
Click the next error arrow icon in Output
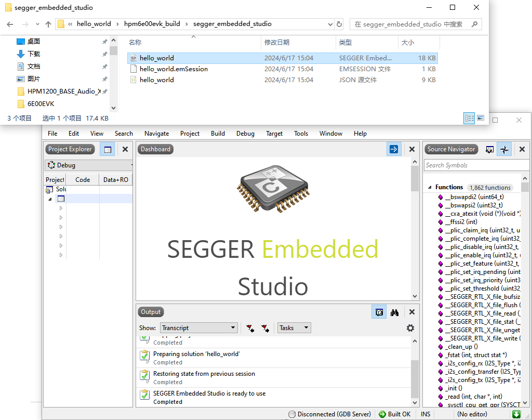tap(265, 329)
